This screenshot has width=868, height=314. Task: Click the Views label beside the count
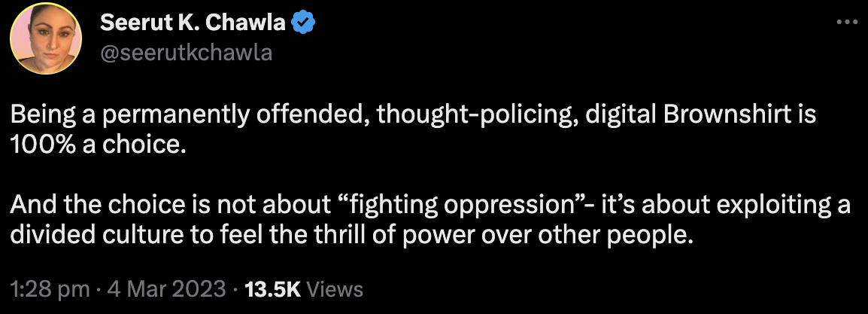point(335,289)
